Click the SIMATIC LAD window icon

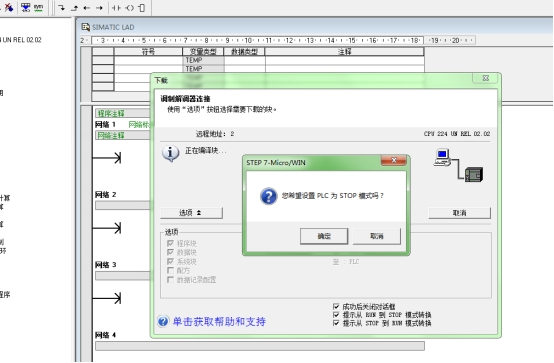point(86,27)
